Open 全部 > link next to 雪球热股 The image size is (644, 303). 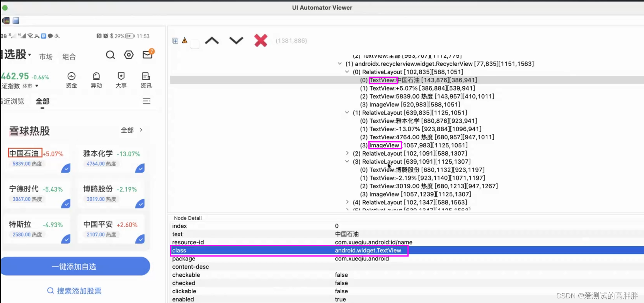click(x=132, y=130)
